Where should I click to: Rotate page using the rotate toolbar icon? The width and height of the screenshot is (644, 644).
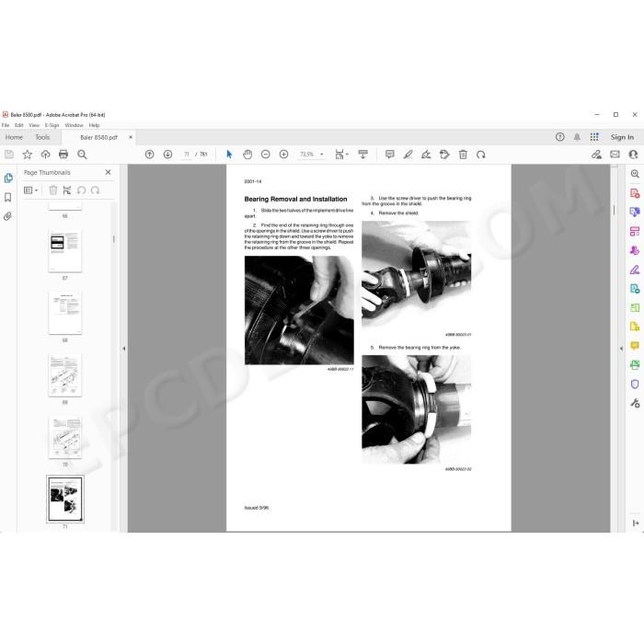pyautogui.click(x=481, y=155)
